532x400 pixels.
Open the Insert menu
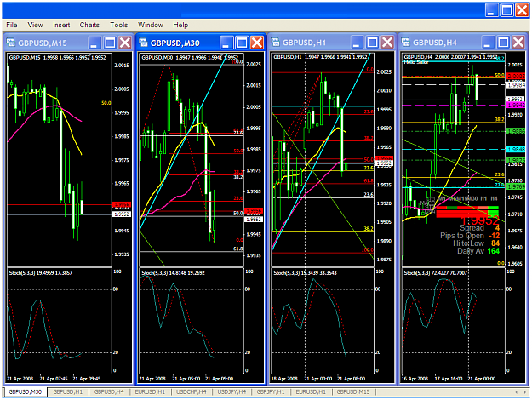pos(61,25)
